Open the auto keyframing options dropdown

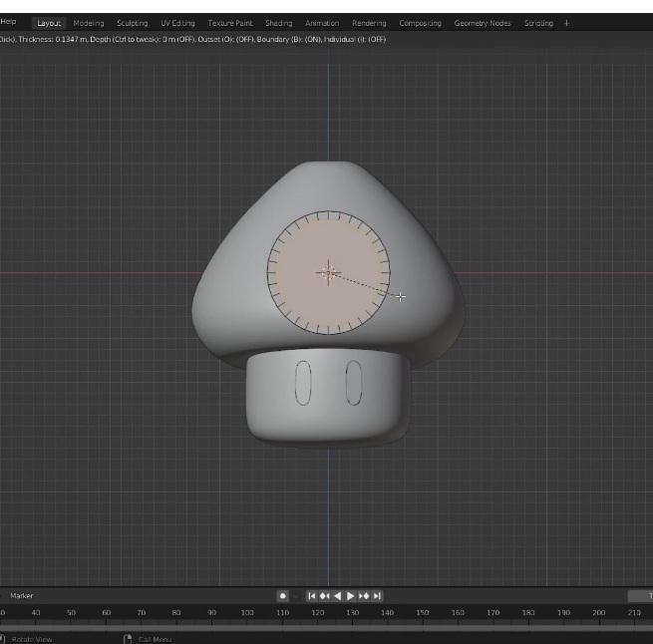click(295, 596)
